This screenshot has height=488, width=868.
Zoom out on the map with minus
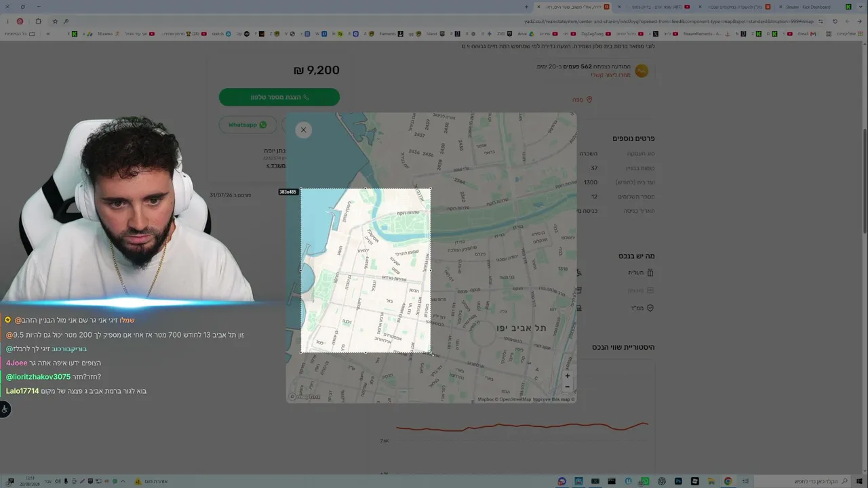coord(568,387)
